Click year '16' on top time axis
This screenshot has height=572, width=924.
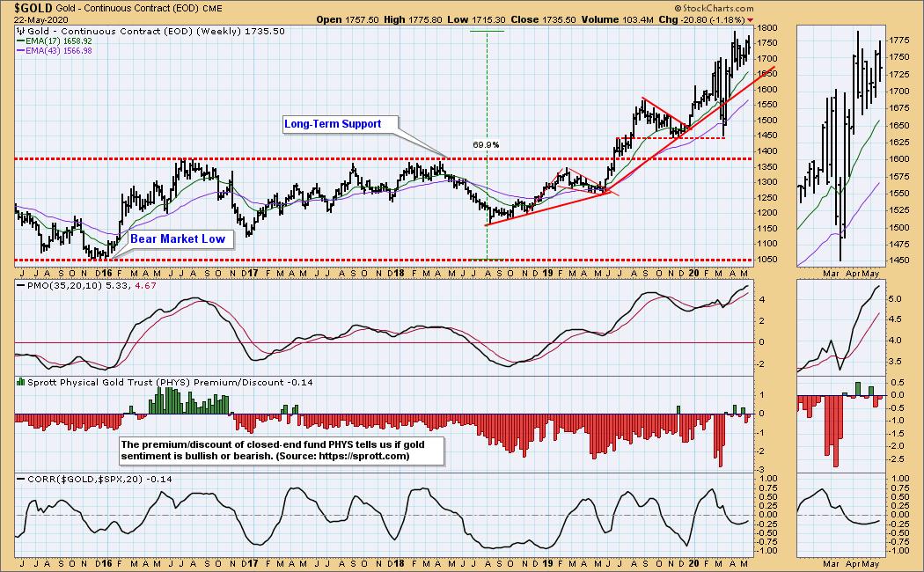(106, 274)
